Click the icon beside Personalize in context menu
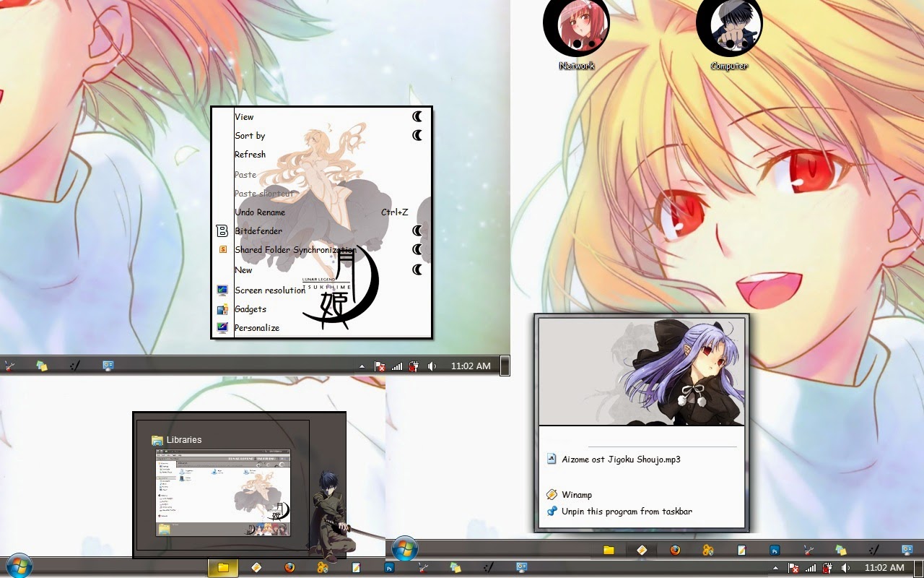924x578 pixels. (222, 328)
